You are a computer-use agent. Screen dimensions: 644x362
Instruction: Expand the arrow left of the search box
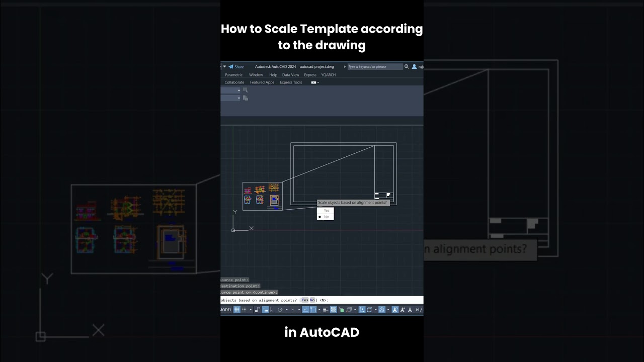pos(345,66)
